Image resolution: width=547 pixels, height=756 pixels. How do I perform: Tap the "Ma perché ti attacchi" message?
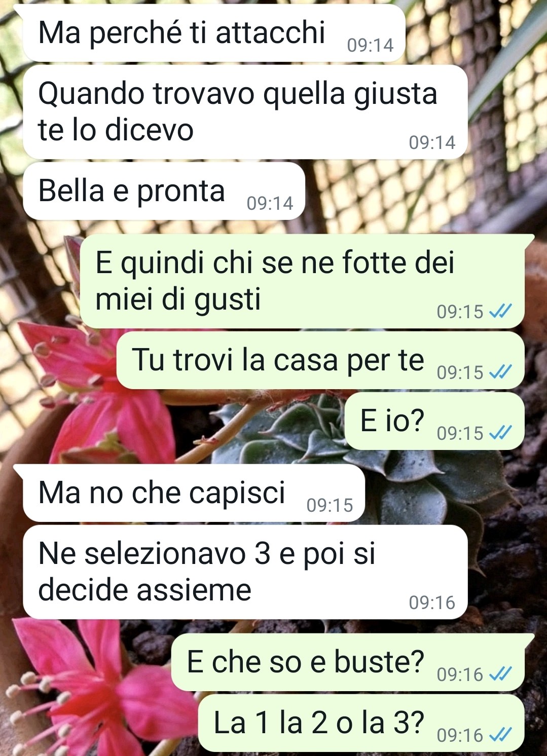[214, 33]
